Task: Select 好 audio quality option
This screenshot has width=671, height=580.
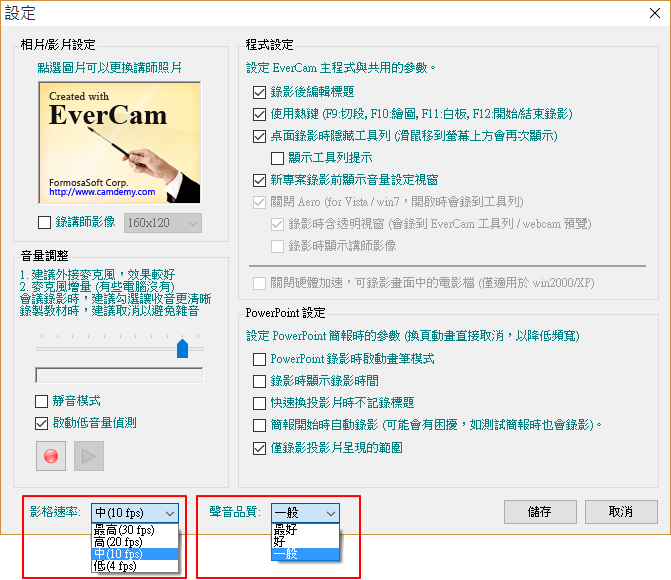Action: (305, 542)
